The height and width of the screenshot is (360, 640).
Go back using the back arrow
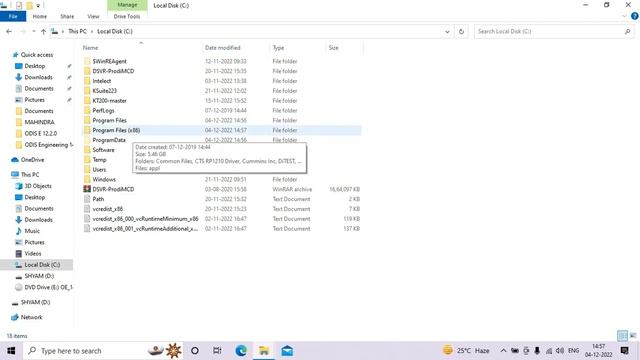pos(9,31)
